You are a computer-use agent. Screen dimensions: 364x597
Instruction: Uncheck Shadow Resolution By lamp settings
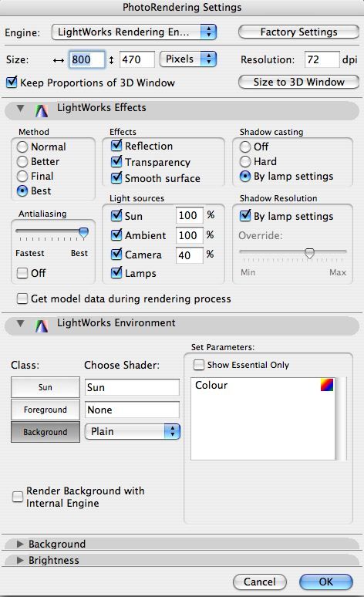pyautogui.click(x=245, y=215)
